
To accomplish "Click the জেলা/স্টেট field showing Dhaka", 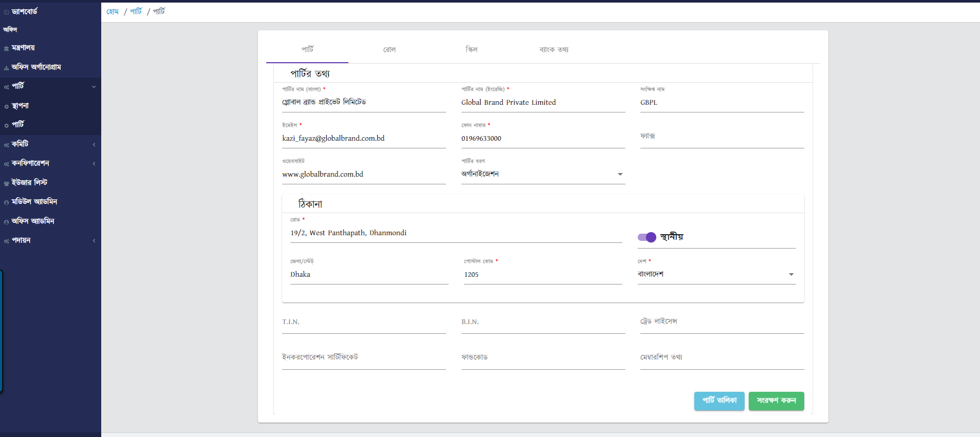I will (x=369, y=274).
